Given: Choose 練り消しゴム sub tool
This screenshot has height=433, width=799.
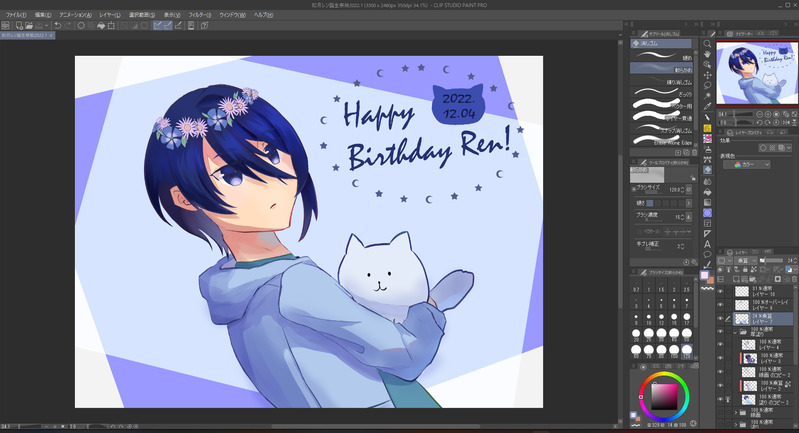Looking at the screenshot, I should click(661, 80).
